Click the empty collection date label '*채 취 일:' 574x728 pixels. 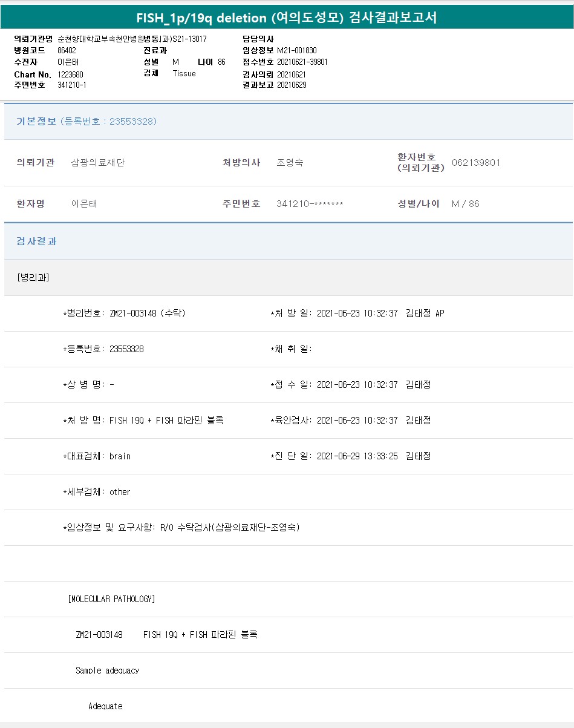point(291,349)
